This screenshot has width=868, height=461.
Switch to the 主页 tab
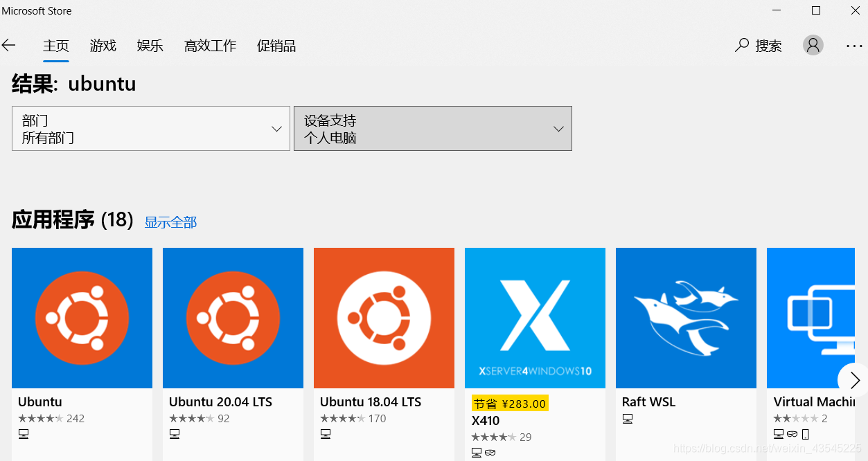[x=56, y=46]
